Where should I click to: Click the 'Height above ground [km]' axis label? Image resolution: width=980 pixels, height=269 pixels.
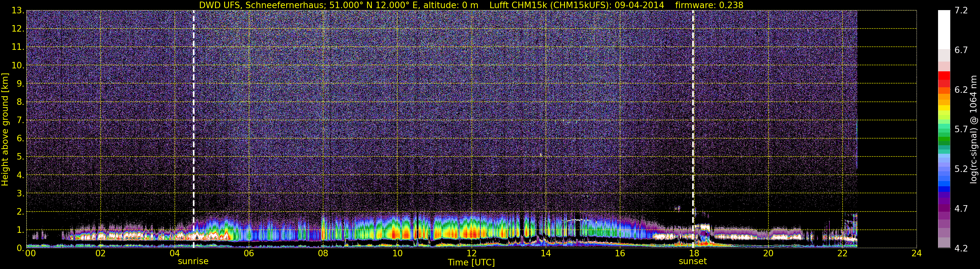(x=5, y=129)
